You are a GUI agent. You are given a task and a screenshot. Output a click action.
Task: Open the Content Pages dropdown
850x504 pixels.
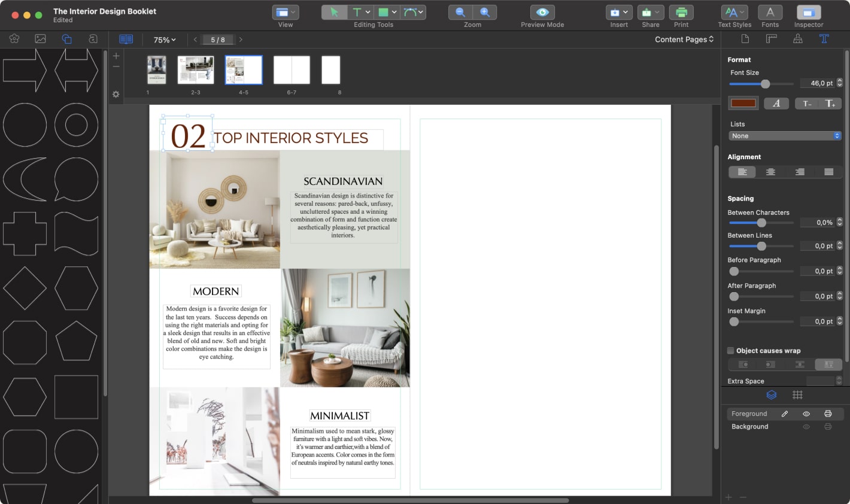(x=684, y=39)
